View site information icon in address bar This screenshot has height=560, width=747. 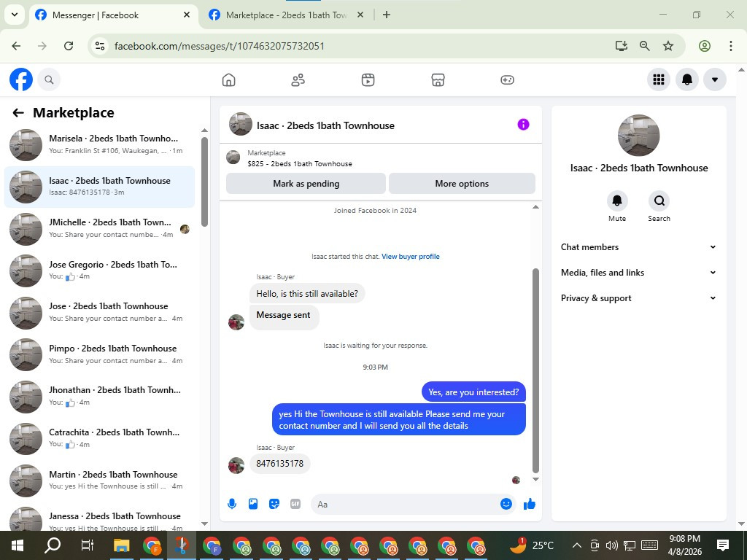(100, 46)
